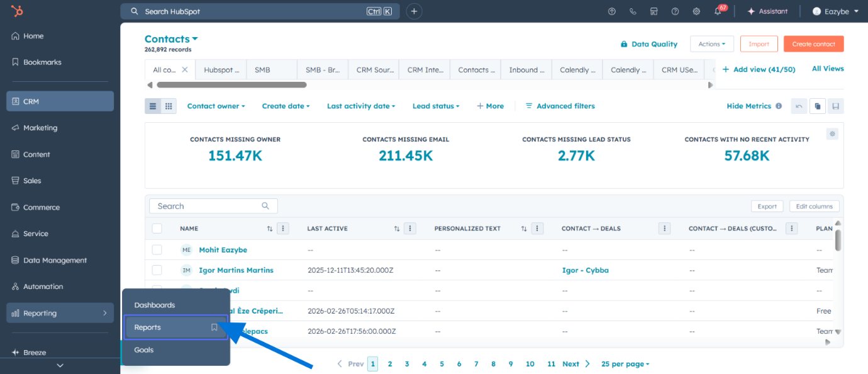The width and height of the screenshot is (868, 374).
Task: Check the row for Igor Martins Martins
Action: pyautogui.click(x=157, y=269)
